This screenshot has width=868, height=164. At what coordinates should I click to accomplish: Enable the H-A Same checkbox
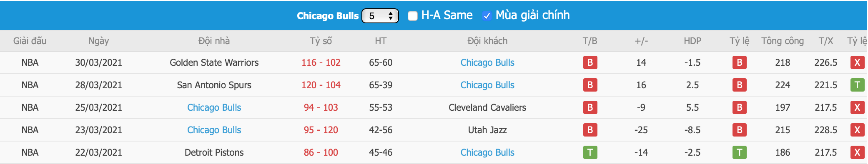[413, 16]
